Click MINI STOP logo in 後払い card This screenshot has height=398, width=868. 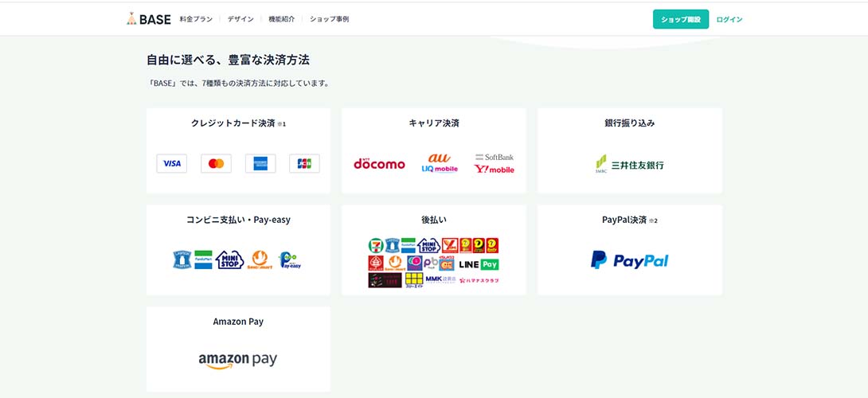tap(429, 246)
